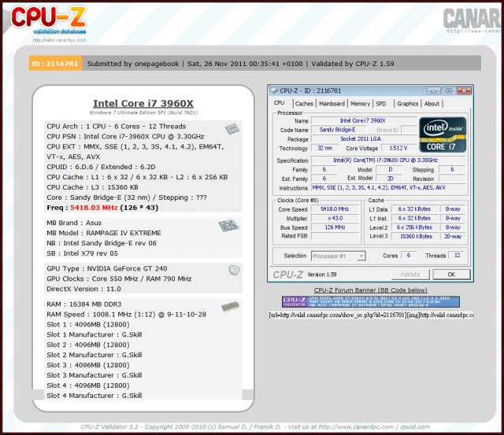Viewport: 504px width, 435px height.
Task: Click the RAM stick icon beside RAM
Action: point(230,307)
